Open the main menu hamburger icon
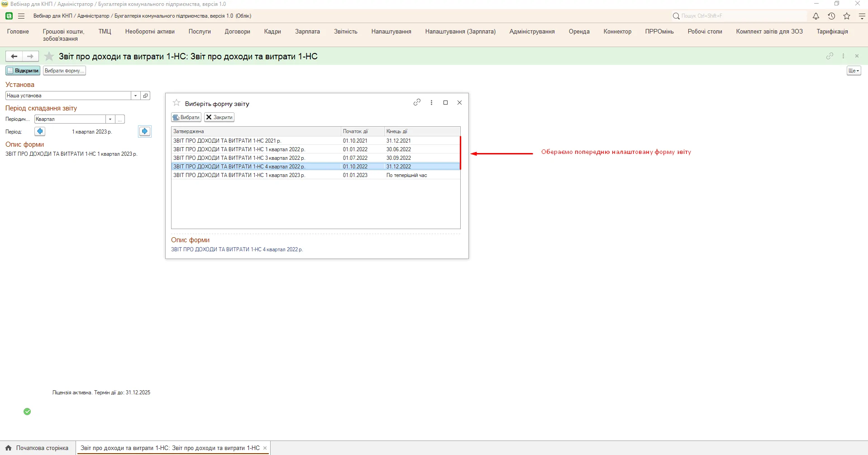Image resolution: width=868 pixels, height=455 pixels. (21, 16)
